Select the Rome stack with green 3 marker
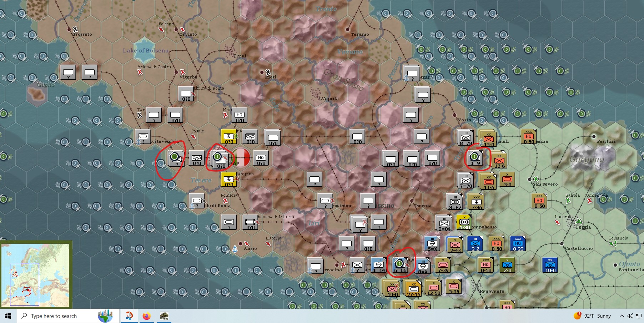The height and width of the screenshot is (323, 644). 220,160
